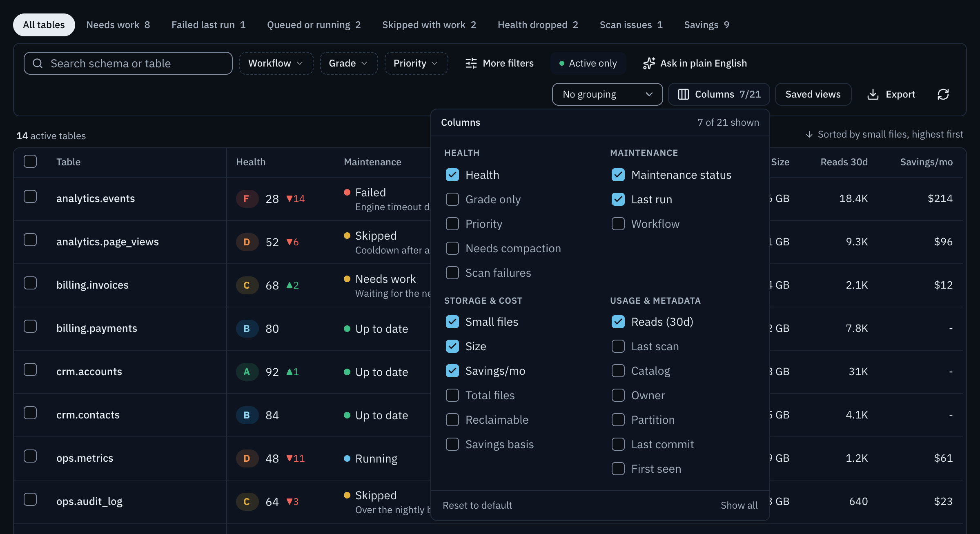Enable the Total files column
Screen dimensions: 980x534
452,395
